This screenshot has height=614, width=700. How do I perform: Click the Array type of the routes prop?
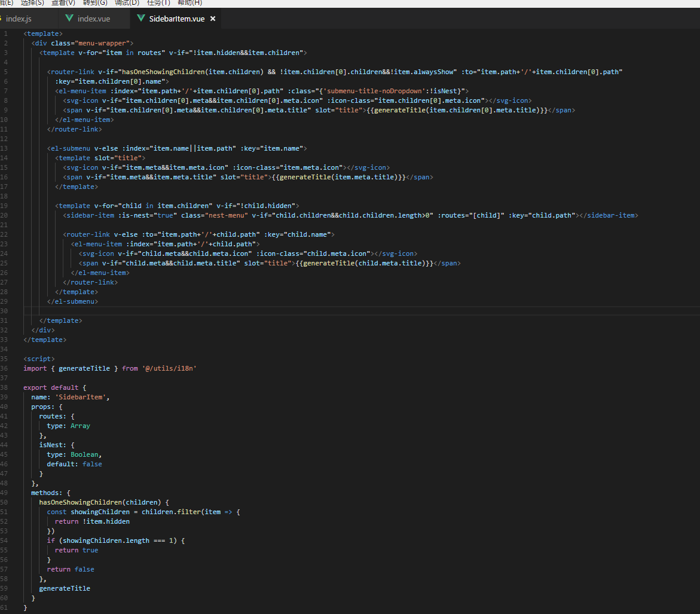point(80,426)
